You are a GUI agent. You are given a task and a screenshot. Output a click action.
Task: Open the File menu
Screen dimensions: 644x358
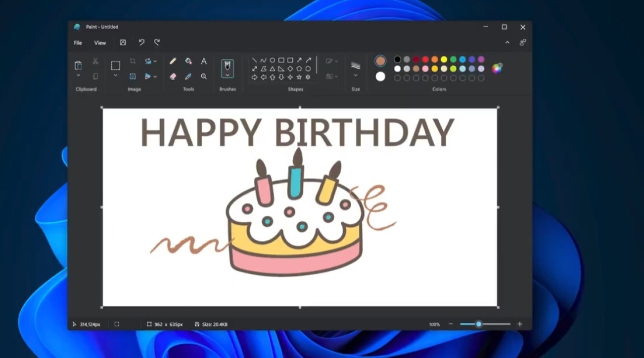[77, 43]
